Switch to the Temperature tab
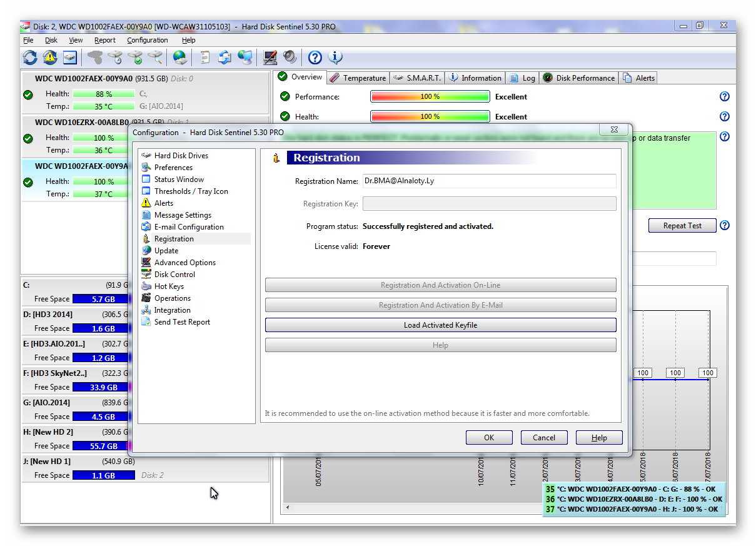 (358, 78)
